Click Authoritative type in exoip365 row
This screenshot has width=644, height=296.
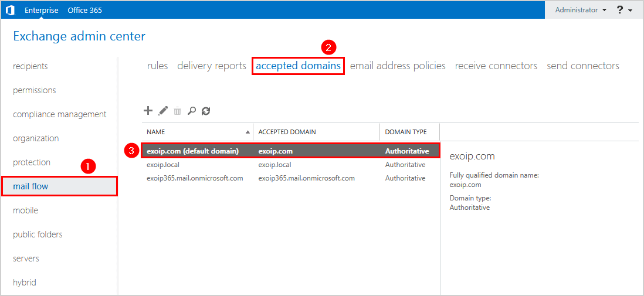tap(405, 178)
